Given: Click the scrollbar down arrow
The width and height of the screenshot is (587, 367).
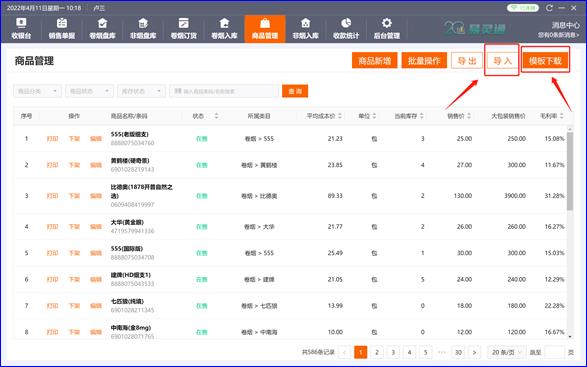Looking at the screenshot, I should (x=570, y=336).
